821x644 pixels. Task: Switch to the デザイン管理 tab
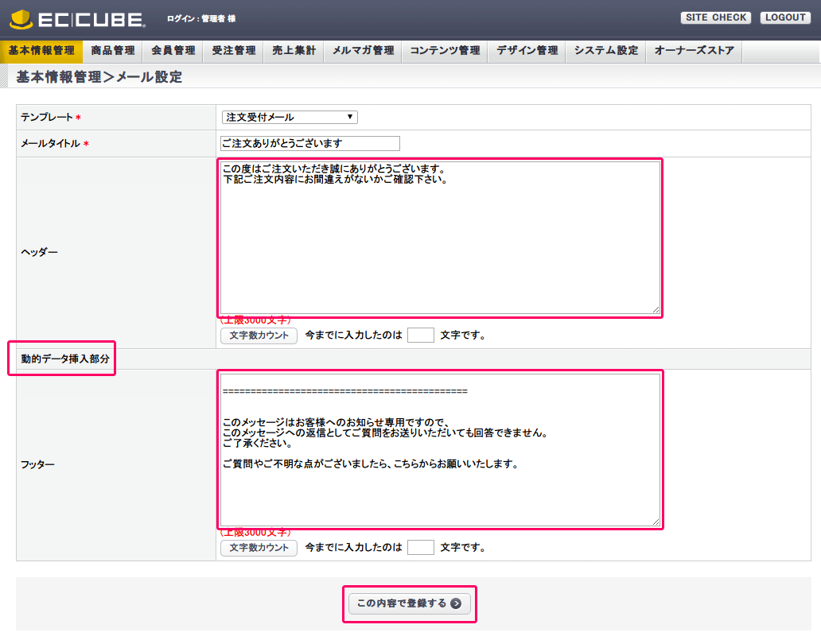(x=527, y=51)
